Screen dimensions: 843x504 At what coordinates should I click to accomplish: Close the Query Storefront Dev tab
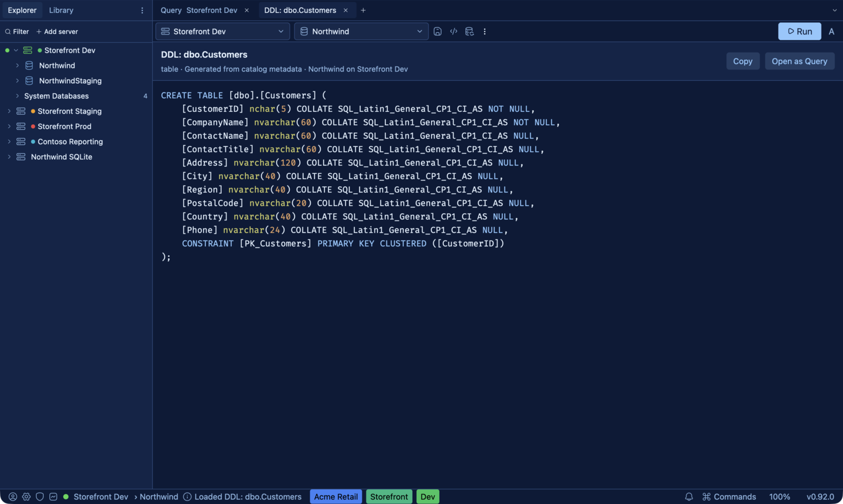pos(246,11)
